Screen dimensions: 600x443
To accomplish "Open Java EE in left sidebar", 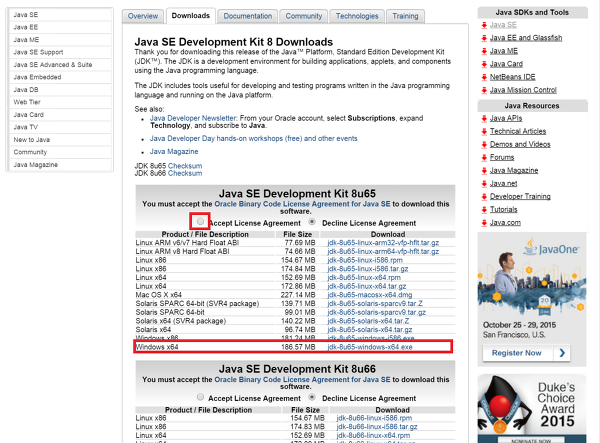I will tap(60, 27).
